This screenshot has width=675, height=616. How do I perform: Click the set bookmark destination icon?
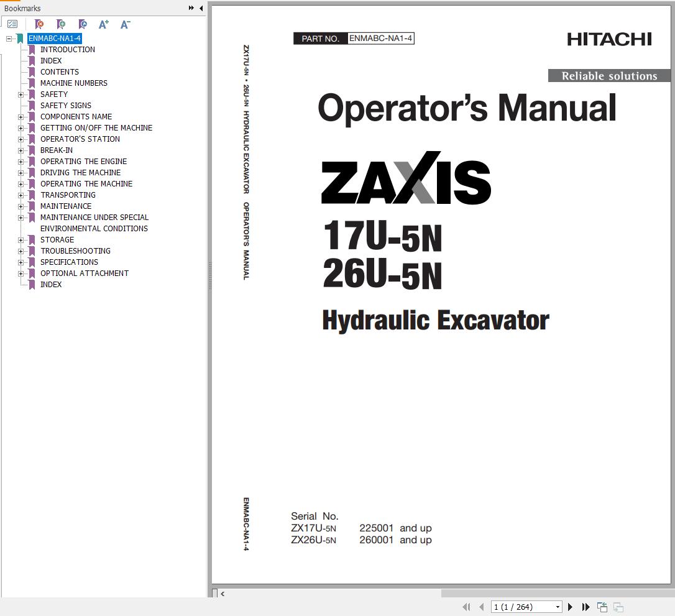pyautogui.click(x=82, y=24)
